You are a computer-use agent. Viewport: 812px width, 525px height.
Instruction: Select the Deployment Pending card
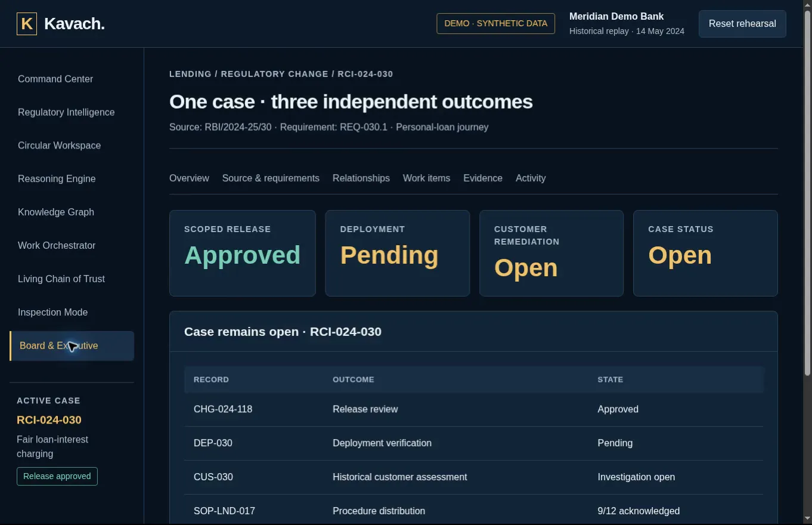(398, 253)
